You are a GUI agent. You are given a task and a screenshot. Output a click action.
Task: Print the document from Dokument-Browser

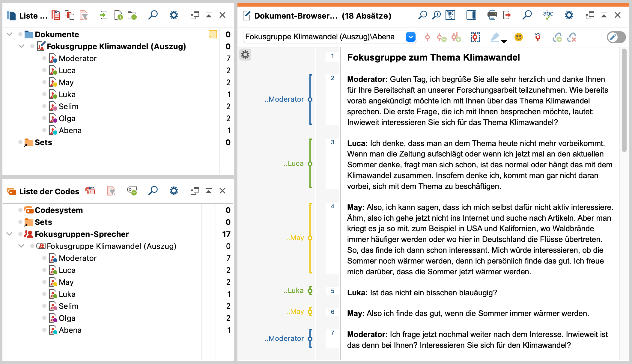click(x=492, y=15)
